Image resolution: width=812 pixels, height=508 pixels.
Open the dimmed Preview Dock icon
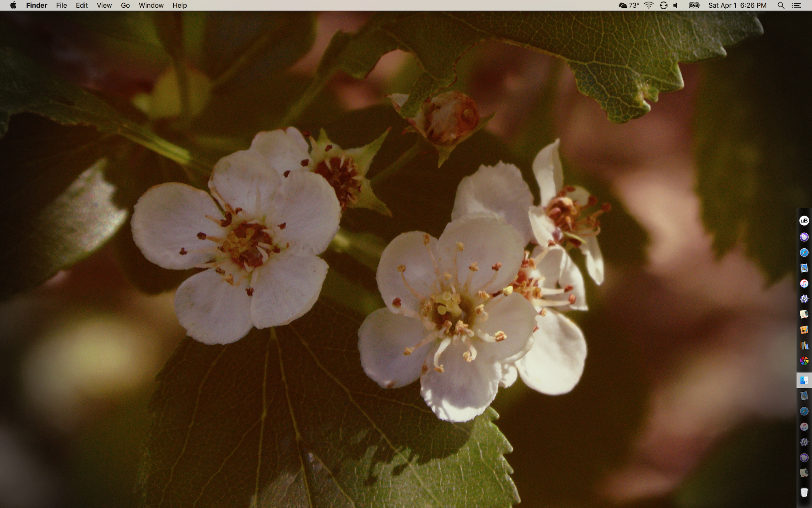pos(804,395)
